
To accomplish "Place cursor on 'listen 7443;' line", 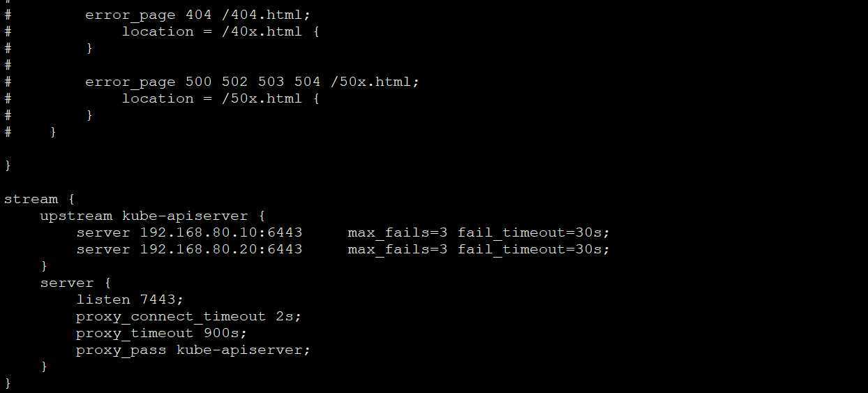I will 130,299.
